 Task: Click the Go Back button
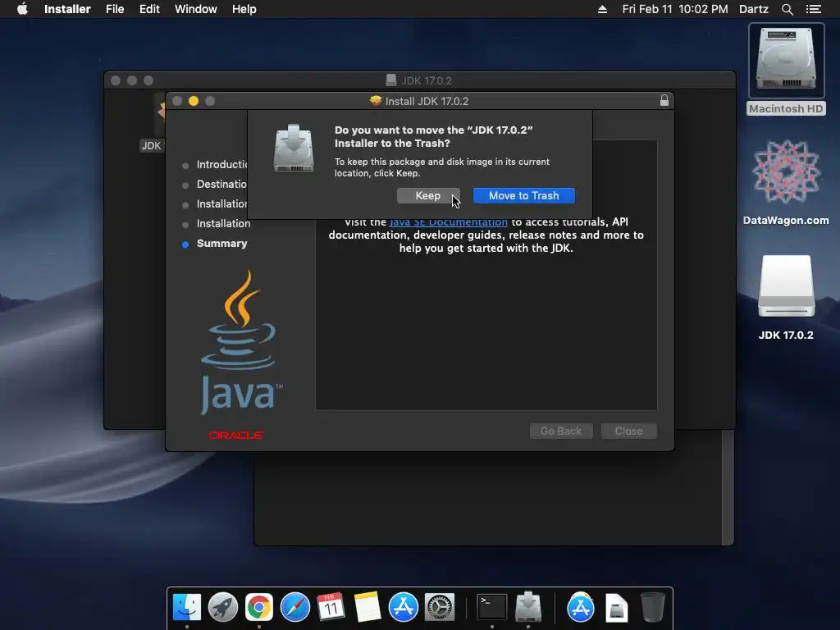click(x=561, y=431)
